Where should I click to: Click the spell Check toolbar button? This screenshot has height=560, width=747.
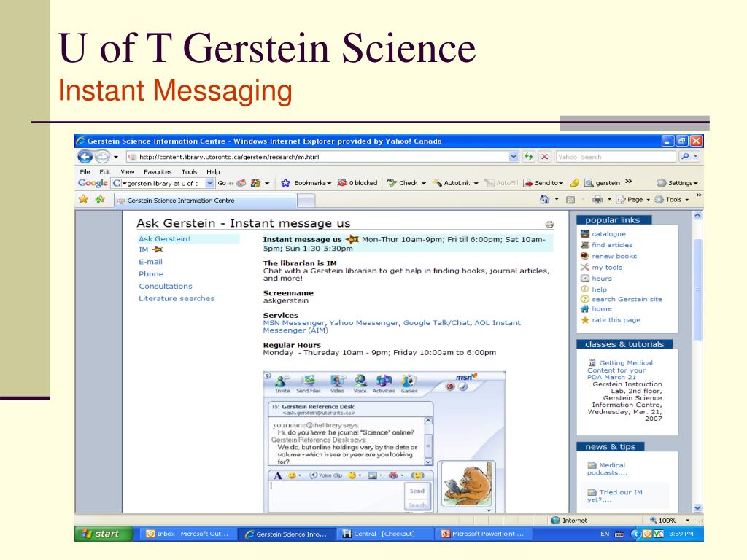406,183
